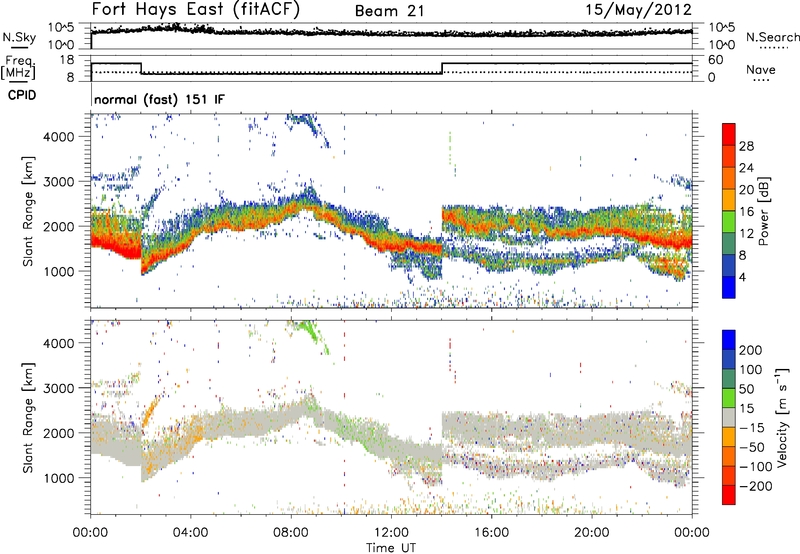The width and height of the screenshot is (800, 554).
Task: Select the 16:00 time tick label
Action: [x=491, y=533]
